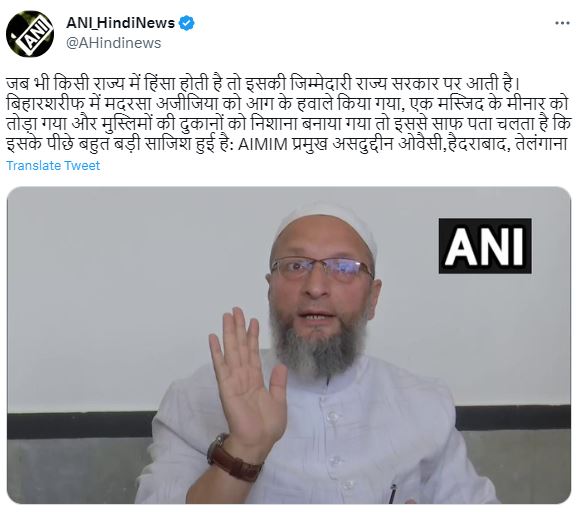Click the pen clipped in the shirt pocket
585x518 pixels.
[x=392, y=493]
